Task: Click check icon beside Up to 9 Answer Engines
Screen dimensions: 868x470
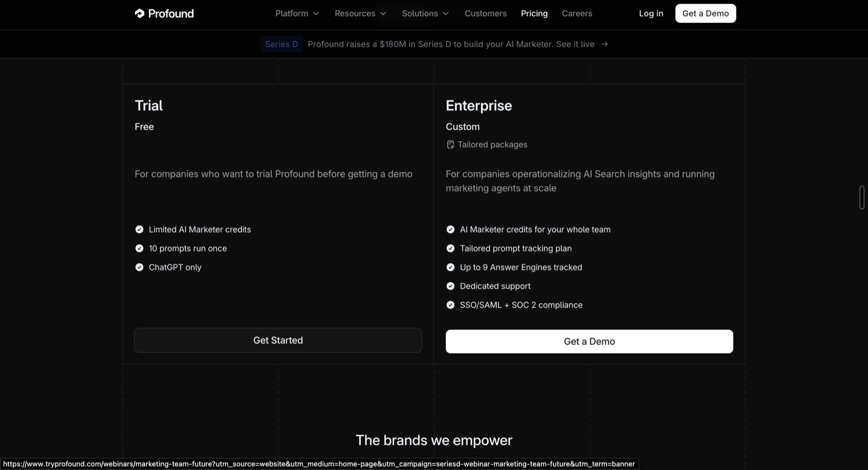Action: tap(450, 267)
